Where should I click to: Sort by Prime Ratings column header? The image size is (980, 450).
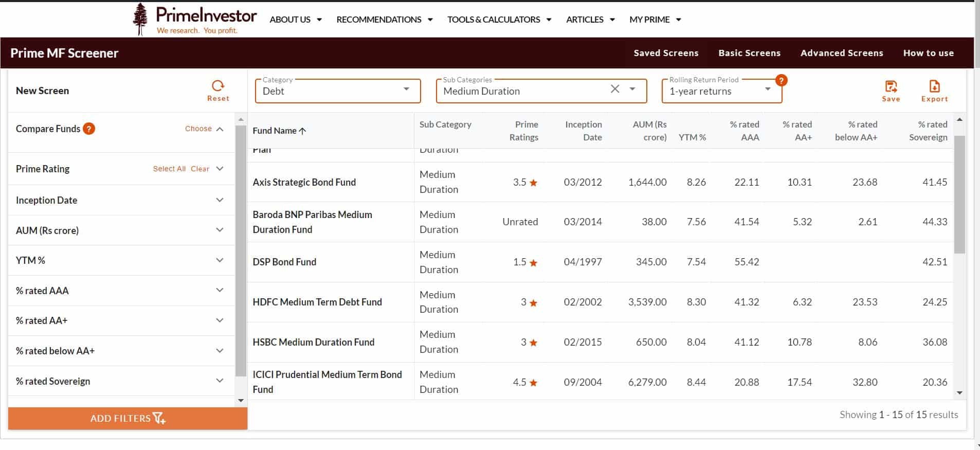tap(523, 131)
